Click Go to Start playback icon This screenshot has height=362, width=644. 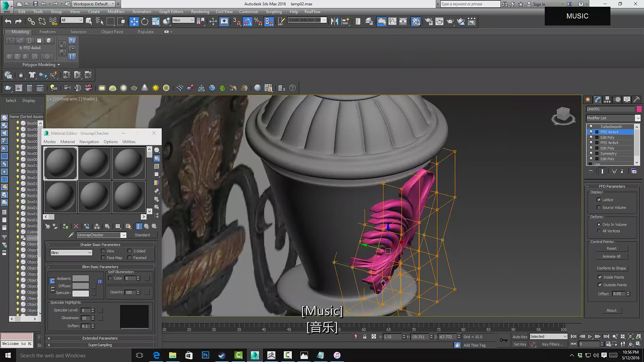point(574,337)
